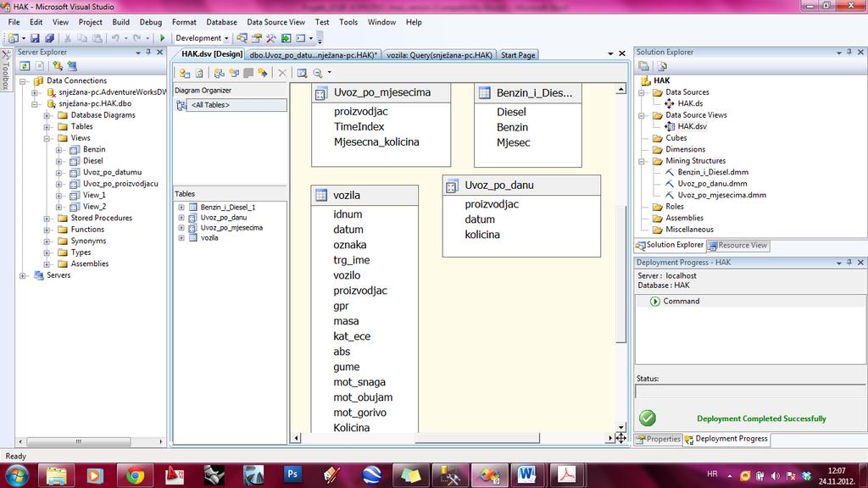Select View_2 in Server Explorer
The height and width of the screenshot is (488, 868).
tap(94, 207)
